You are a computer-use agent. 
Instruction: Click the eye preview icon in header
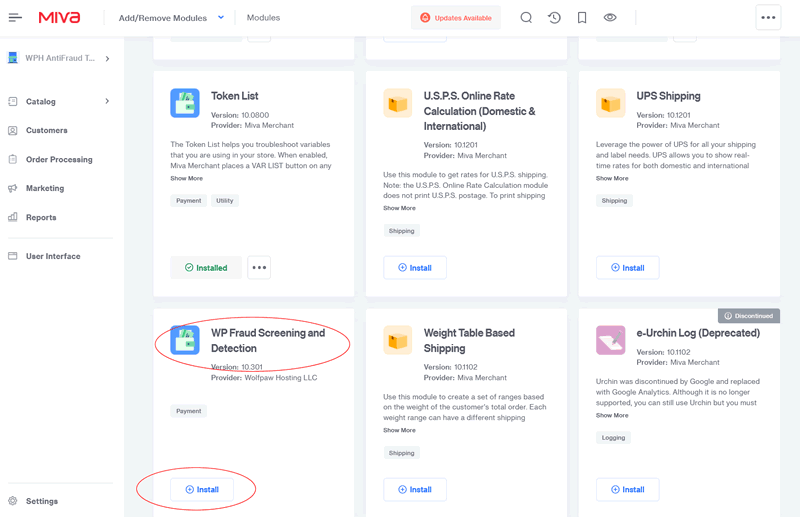[x=610, y=18]
